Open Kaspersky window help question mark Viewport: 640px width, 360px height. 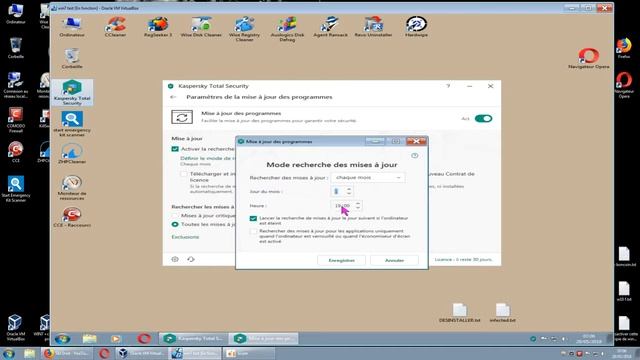[448, 86]
